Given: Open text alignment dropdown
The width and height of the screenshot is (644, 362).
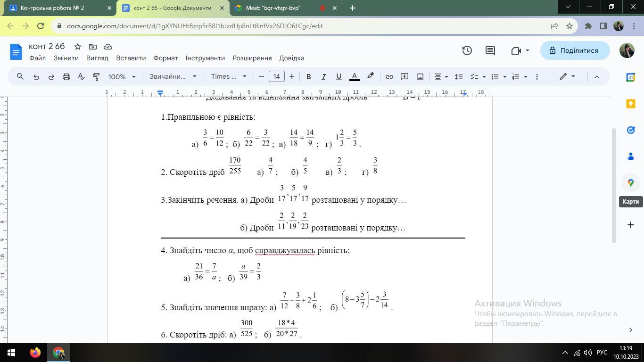Looking at the screenshot, I should pyautogui.click(x=441, y=76).
